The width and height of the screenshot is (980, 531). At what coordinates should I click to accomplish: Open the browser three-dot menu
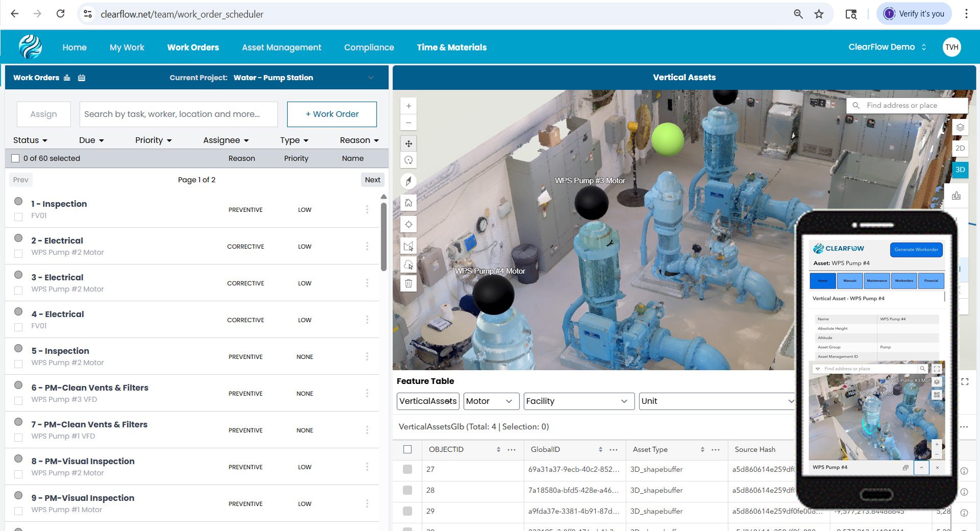pos(966,14)
